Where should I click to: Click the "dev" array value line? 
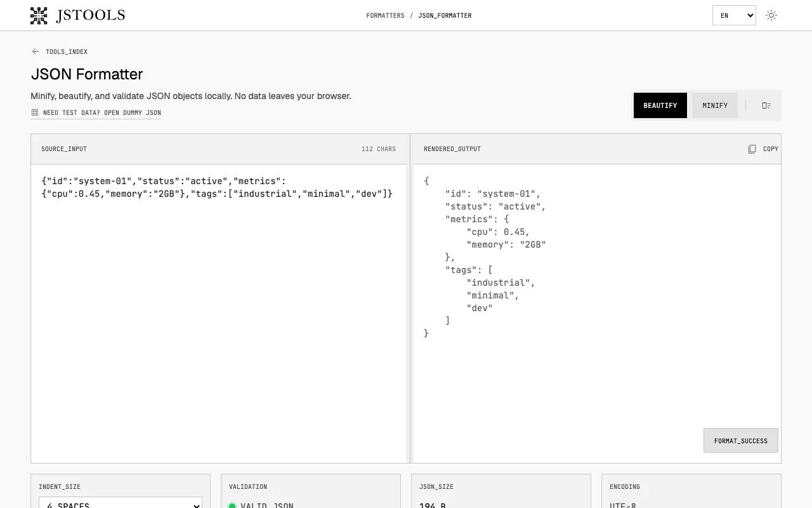[x=480, y=308]
